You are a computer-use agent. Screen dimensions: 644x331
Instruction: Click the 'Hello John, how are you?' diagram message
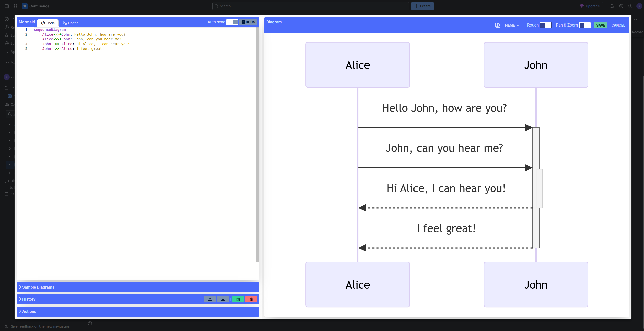[x=444, y=108]
